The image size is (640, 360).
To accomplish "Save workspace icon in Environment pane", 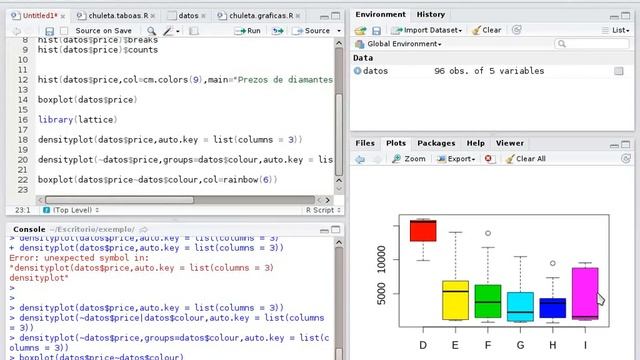I will [376, 31].
